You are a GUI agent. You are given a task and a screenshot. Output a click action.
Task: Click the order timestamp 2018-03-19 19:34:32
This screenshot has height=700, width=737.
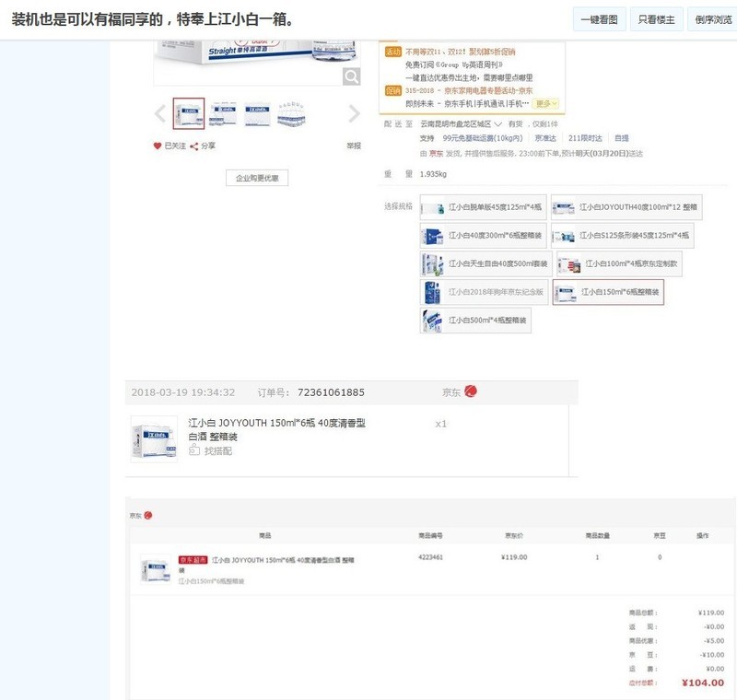pos(182,392)
